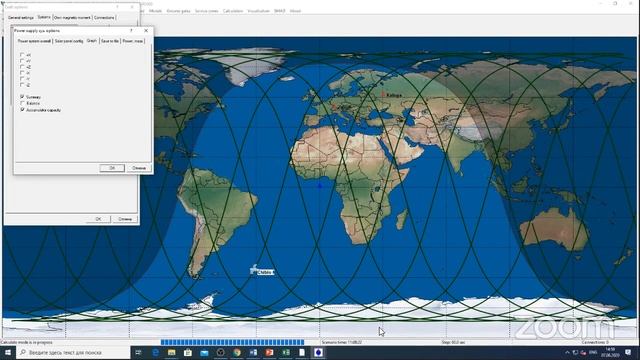Open the Windows Start menu
This screenshot has height=360, width=640.
(x=7, y=352)
